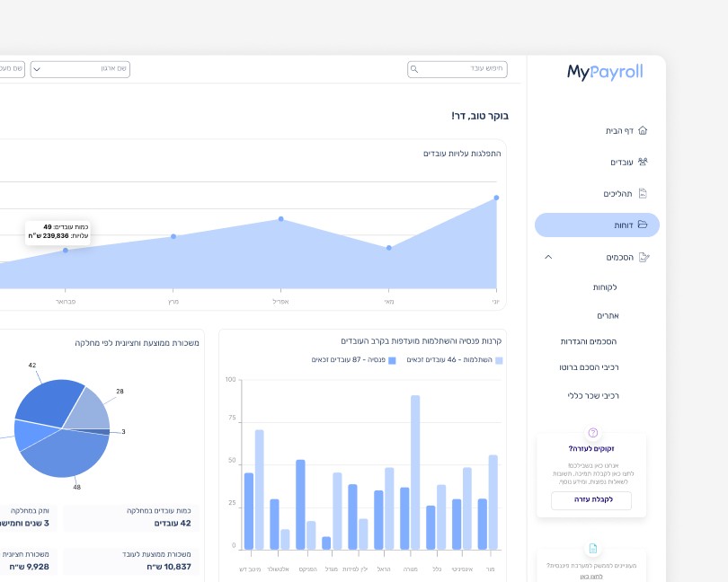This screenshot has width=728, height=582.
Task: Click the teal document icon in bottom card
Action: 593,549
